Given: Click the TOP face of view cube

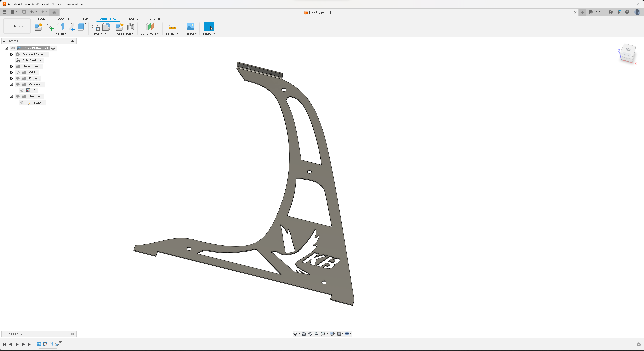Looking at the screenshot, I should coord(628,49).
